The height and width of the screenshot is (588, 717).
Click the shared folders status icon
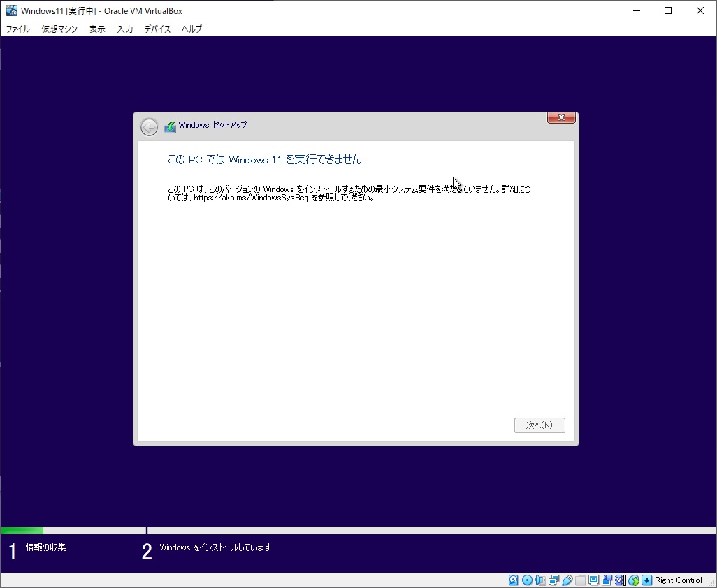point(580,580)
